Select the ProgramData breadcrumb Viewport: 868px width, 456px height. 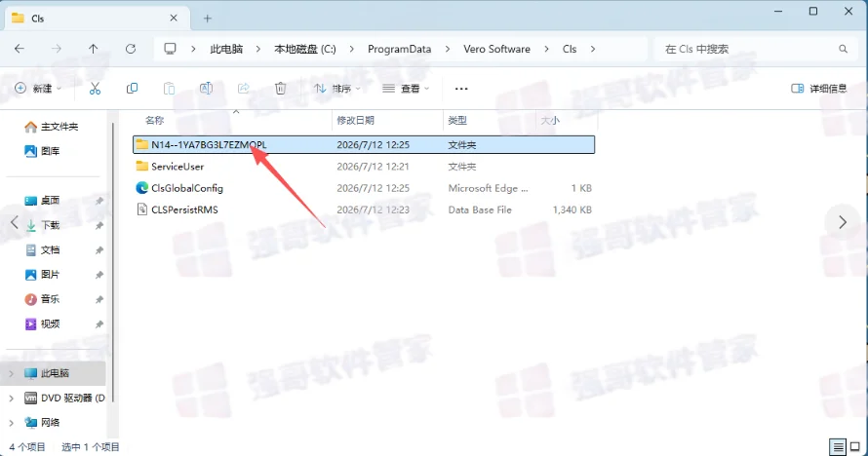[x=399, y=49]
